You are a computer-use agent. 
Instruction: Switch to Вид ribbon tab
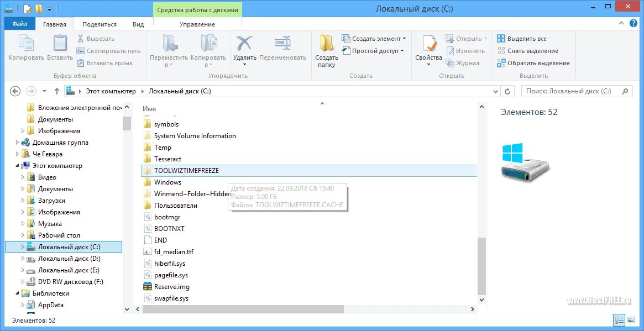tap(138, 24)
